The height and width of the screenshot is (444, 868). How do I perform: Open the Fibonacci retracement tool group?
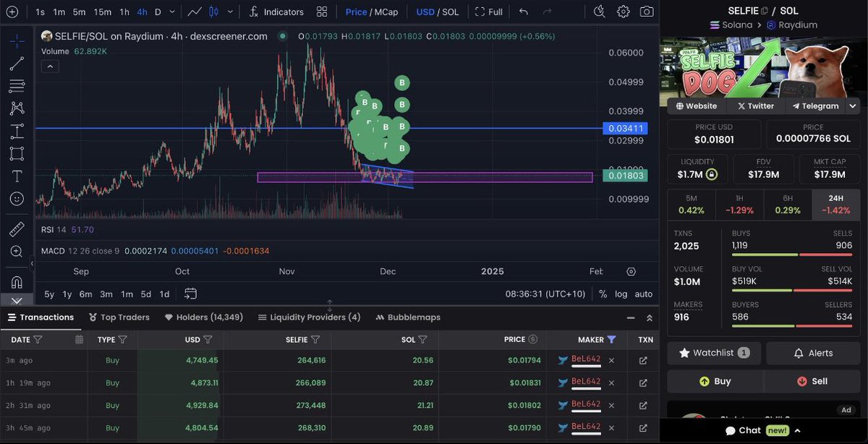(17, 86)
